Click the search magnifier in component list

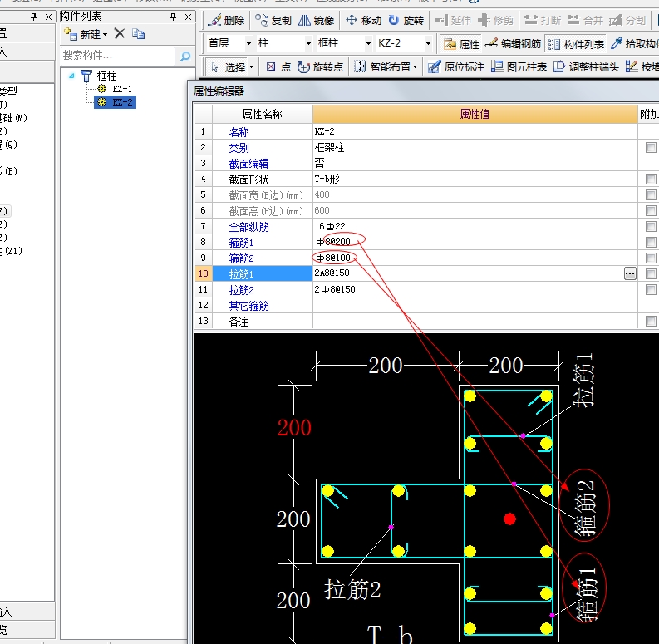click(x=185, y=57)
